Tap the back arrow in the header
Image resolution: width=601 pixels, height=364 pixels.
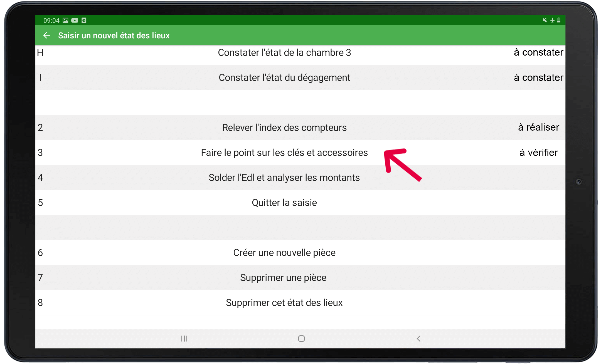coord(46,35)
